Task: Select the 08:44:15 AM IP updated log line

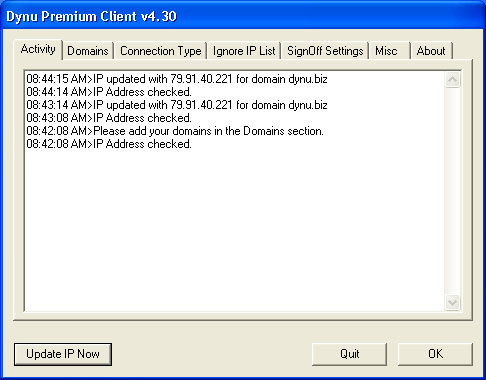Action: 177,79
